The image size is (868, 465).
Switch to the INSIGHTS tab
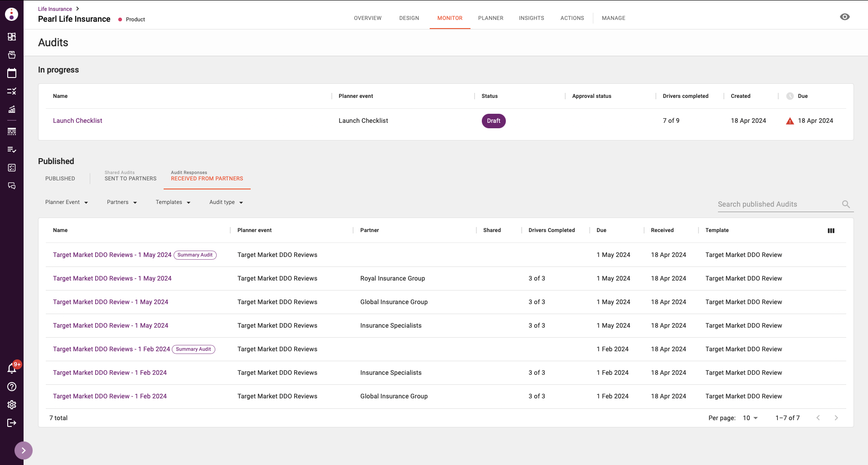pyautogui.click(x=532, y=18)
